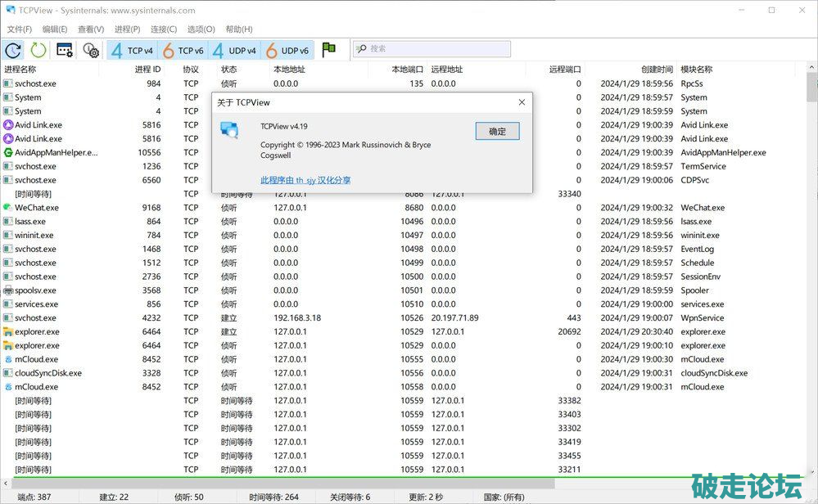Open the 文件(F) menu
This screenshot has height=504, width=818.
point(19,29)
